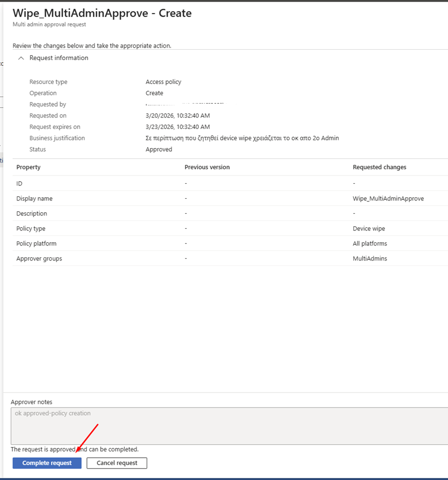The height and width of the screenshot is (480, 448).
Task: Click the Business justification text value
Action: click(x=242, y=138)
